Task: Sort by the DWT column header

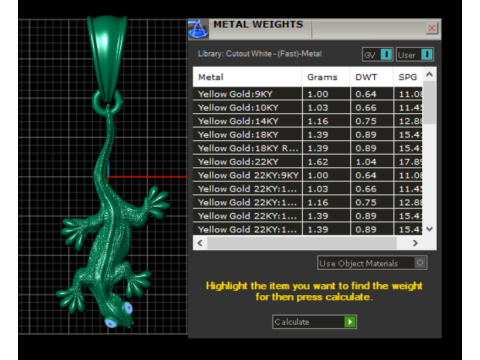Action: coord(371,77)
